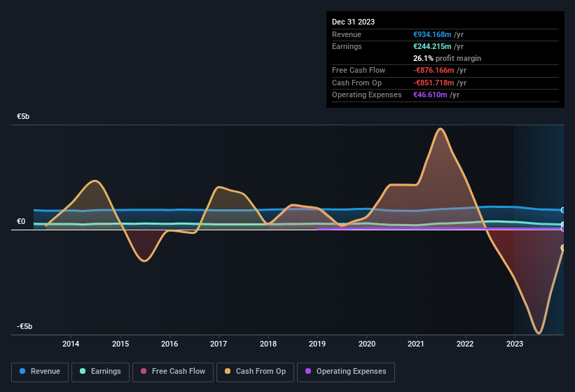Click the pink Free Cash Flow legend dot
Image resolution: width=575 pixels, height=392 pixels.
point(144,372)
